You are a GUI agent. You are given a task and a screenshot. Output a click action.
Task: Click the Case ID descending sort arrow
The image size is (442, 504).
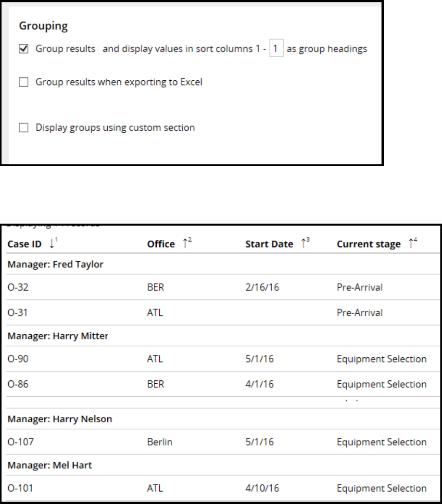coord(52,244)
